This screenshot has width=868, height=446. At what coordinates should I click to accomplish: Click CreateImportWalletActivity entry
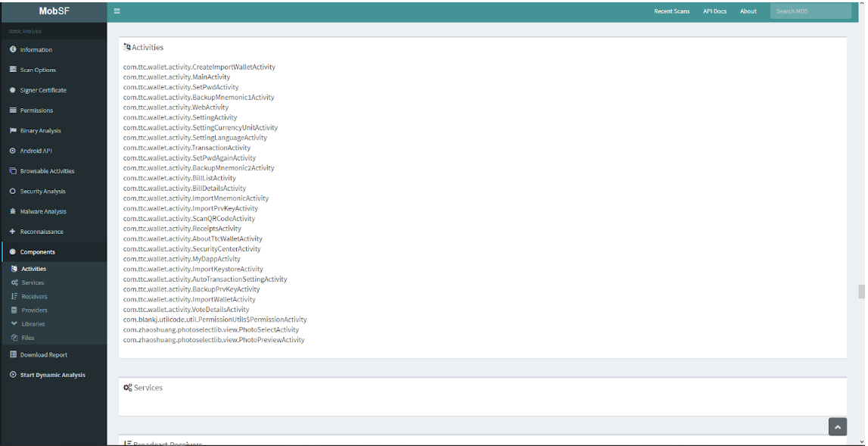pos(199,67)
